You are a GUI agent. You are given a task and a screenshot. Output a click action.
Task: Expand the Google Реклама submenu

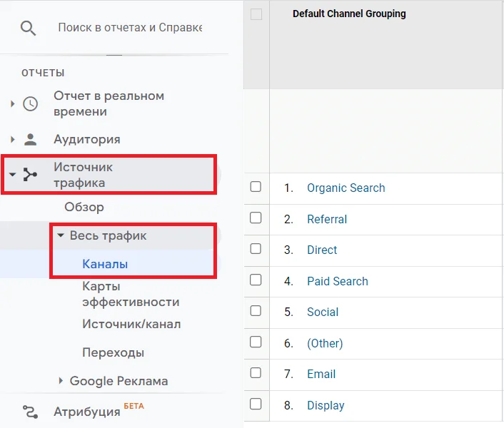61,381
